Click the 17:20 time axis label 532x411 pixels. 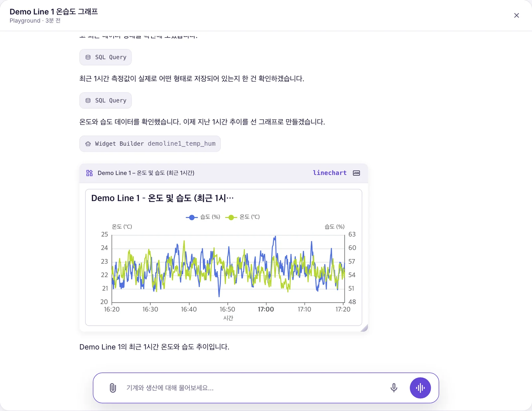click(343, 309)
